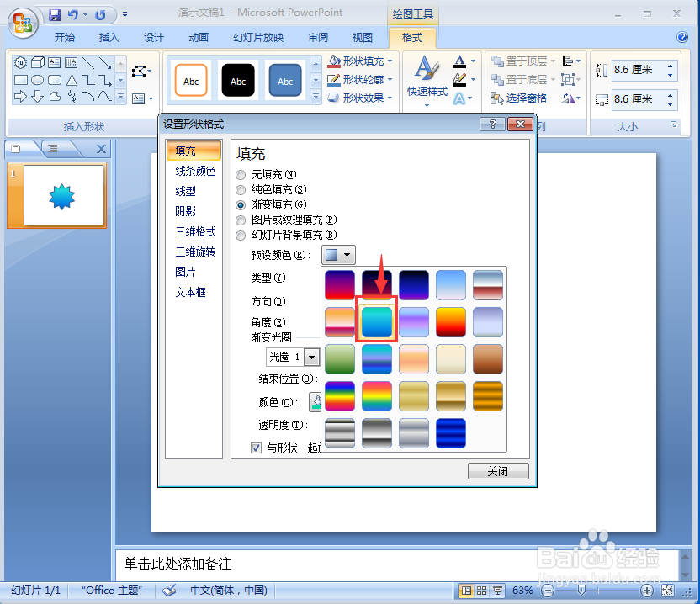Switch to slide sorter view
700x604 pixels.
tap(482, 591)
